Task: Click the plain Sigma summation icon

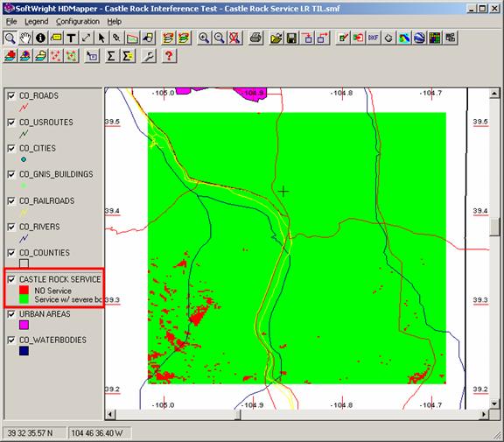Action: point(111,56)
